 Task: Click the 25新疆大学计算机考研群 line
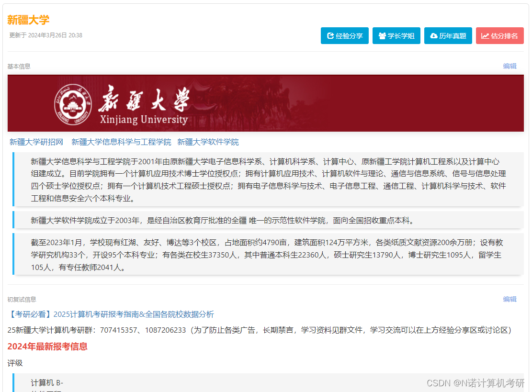(259, 330)
